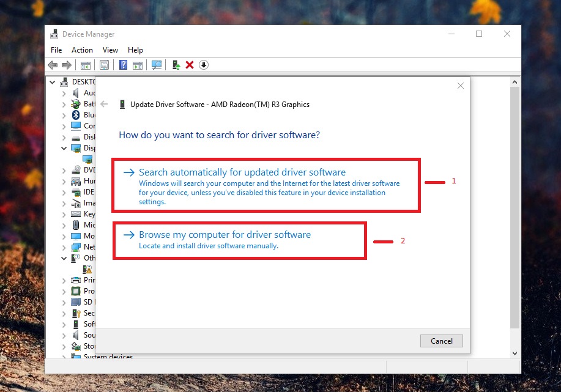561x392 pixels.
Task: Choose Browse my computer for driver software
Action: point(239,240)
